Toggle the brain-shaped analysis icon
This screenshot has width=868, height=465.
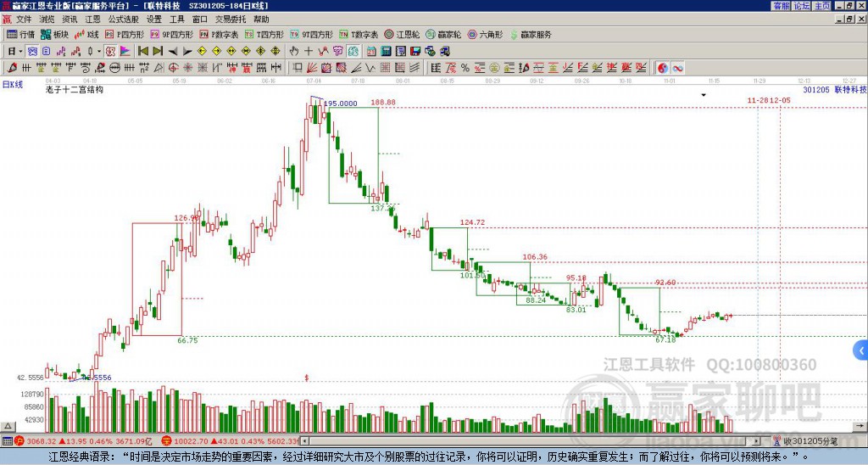coord(353,52)
